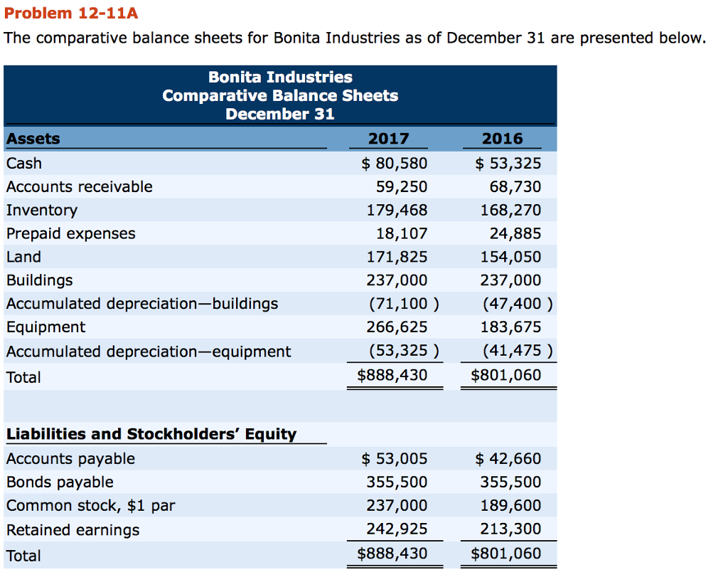
Task: Click the Bonita Industries table title
Action: (x=280, y=77)
